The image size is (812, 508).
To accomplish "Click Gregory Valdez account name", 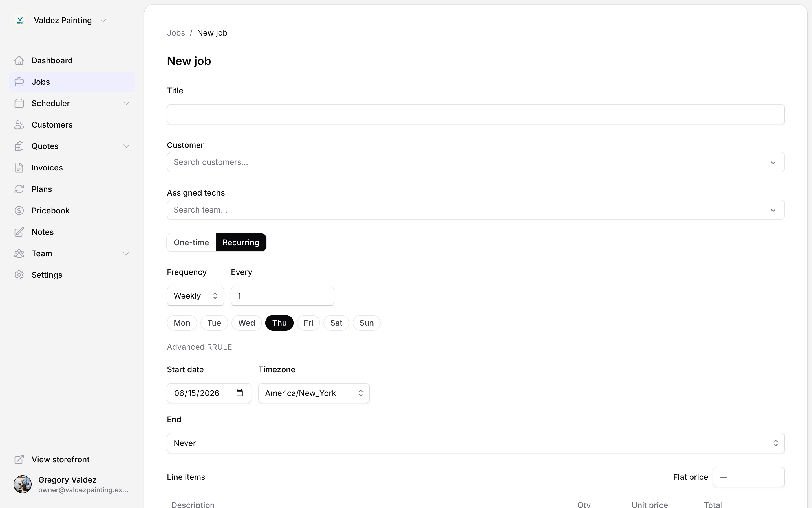I will pyautogui.click(x=67, y=480).
